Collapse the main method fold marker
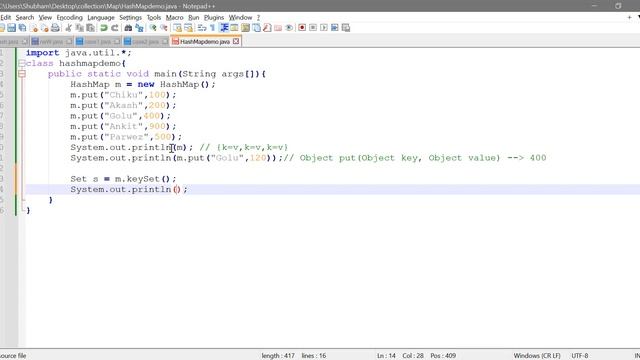This screenshot has width=640, height=360. pyautogui.click(x=22, y=74)
